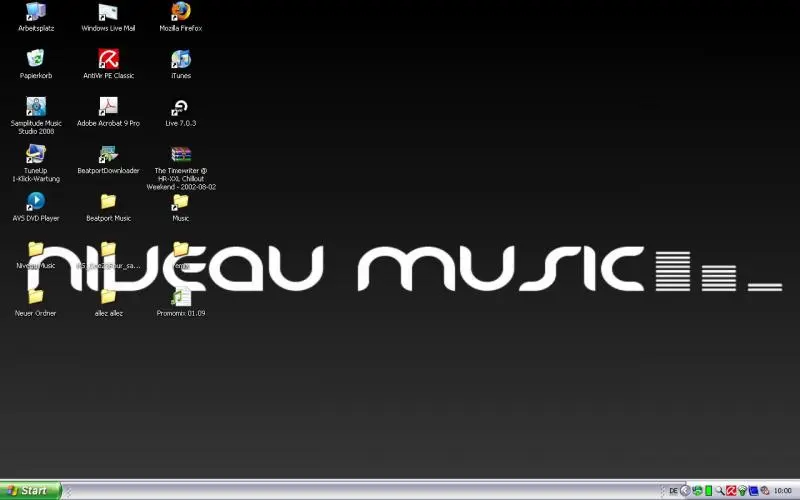
Task: Select The Timewriter Chillout Weekend archive
Action: tap(181, 155)
